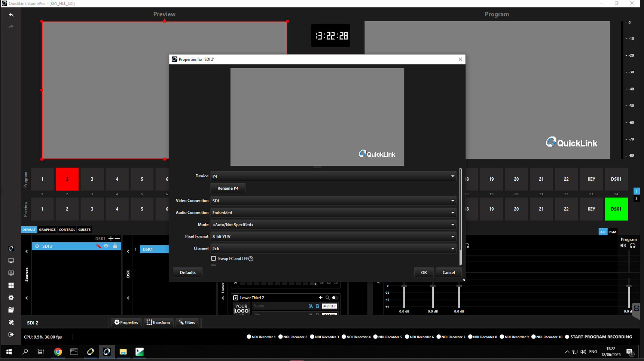644x361 pixels.
Task: Click the help icon beside Swap FC and LFE
Action: (251, 259)
